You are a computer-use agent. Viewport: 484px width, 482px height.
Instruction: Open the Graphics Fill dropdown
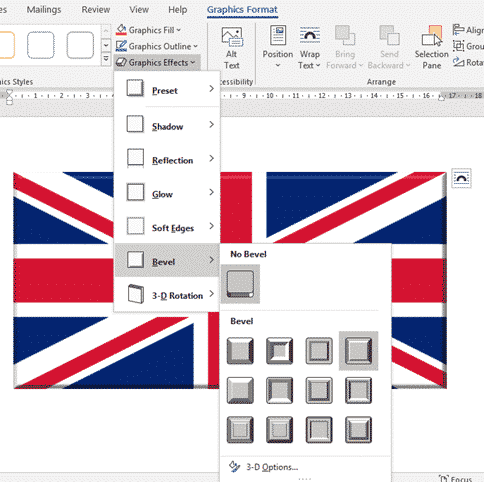[148, 30]
